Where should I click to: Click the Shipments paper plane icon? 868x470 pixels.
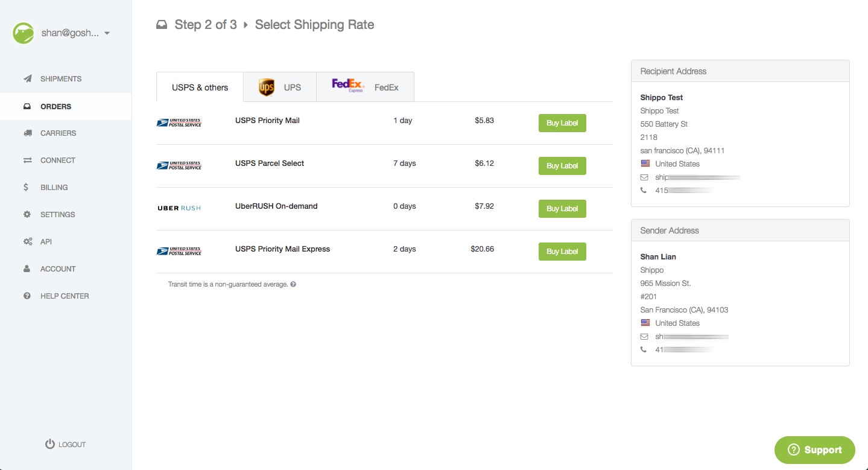27,79
